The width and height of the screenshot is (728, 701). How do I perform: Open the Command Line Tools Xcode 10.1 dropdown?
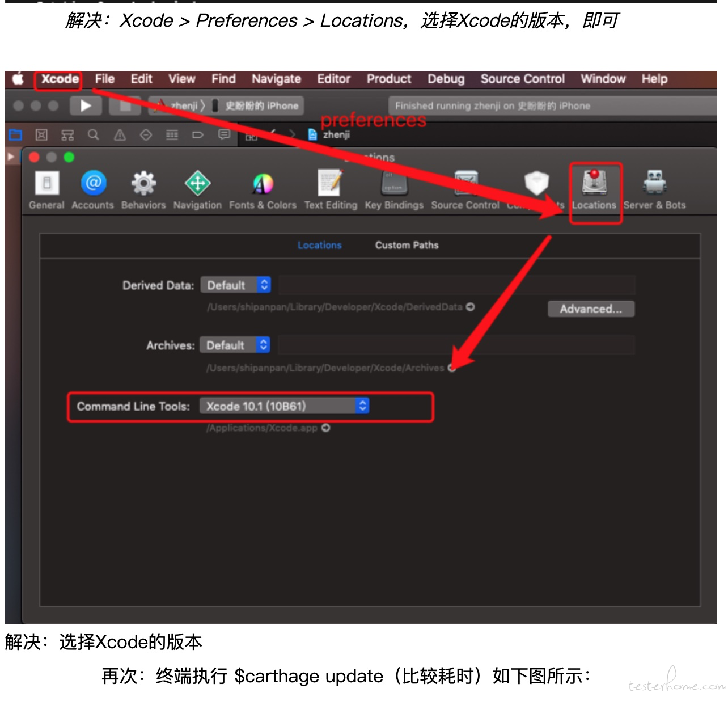(284, 406)
